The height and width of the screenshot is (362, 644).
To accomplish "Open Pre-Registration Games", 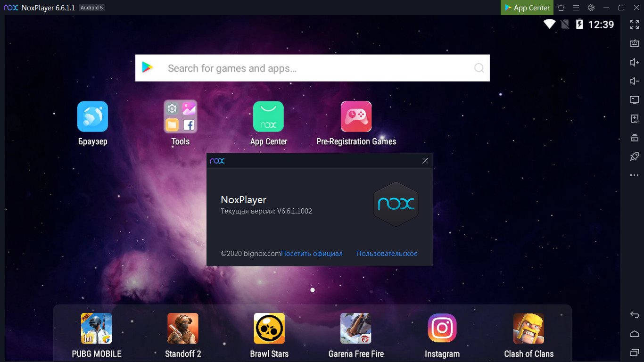I will coord(356,116).
